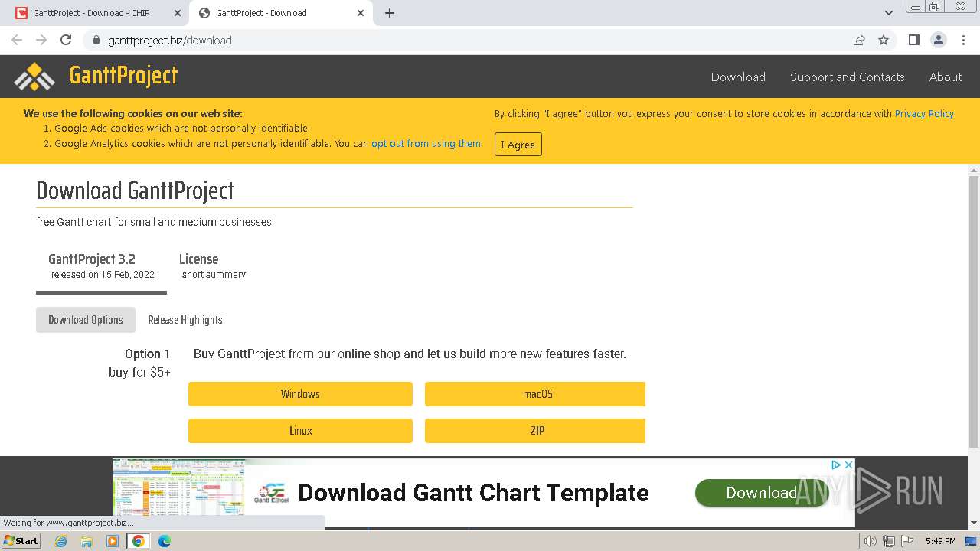Open the Chrome profile menu
Viewport: 980px width, 551px height.
938,40
